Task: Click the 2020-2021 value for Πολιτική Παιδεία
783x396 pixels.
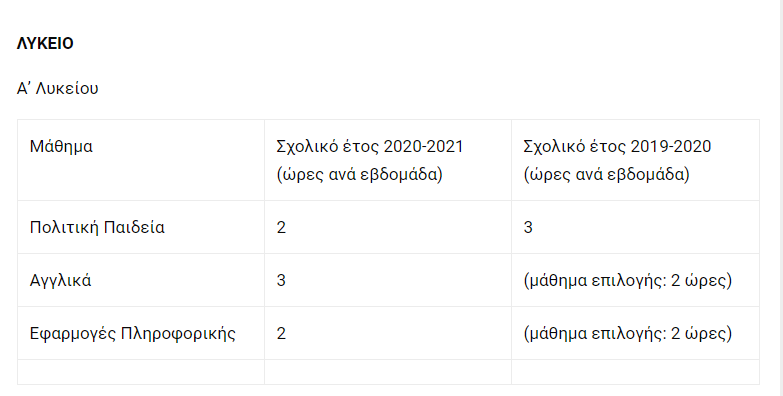Action: click(281, 228)
